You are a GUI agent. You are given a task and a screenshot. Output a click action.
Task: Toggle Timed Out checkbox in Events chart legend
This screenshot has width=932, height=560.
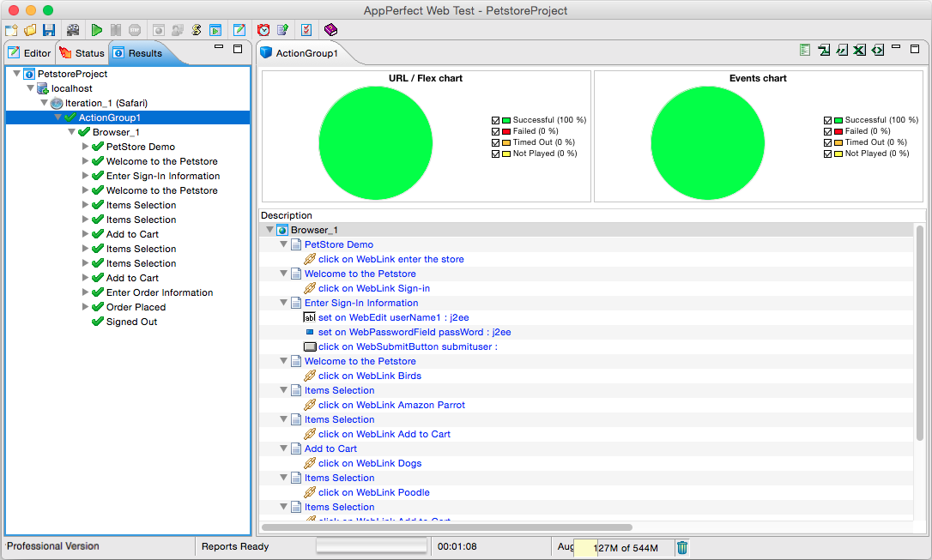828,142
